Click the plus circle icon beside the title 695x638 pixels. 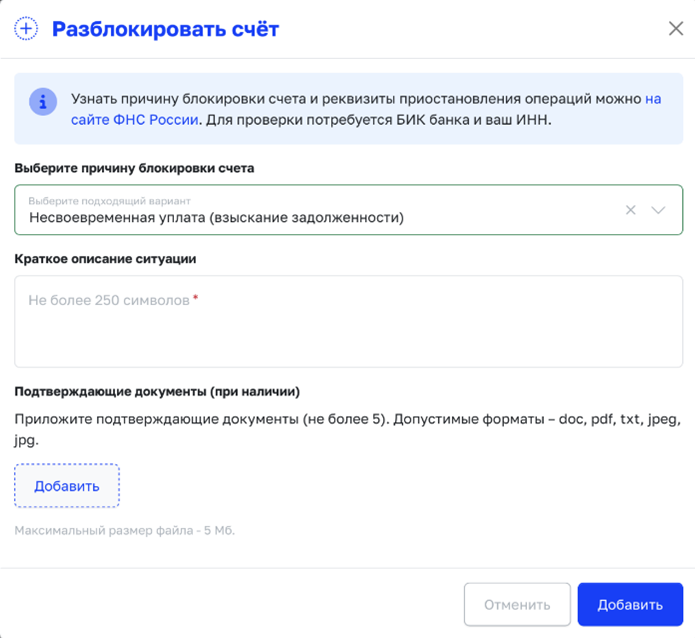(26, 29)
